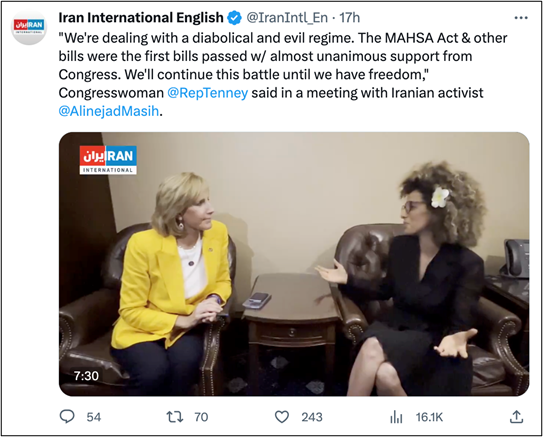Image resolution: width=543 pixels, height=437 pixels.
Task: Click the 54 replies count
Action: coord(94,417)
